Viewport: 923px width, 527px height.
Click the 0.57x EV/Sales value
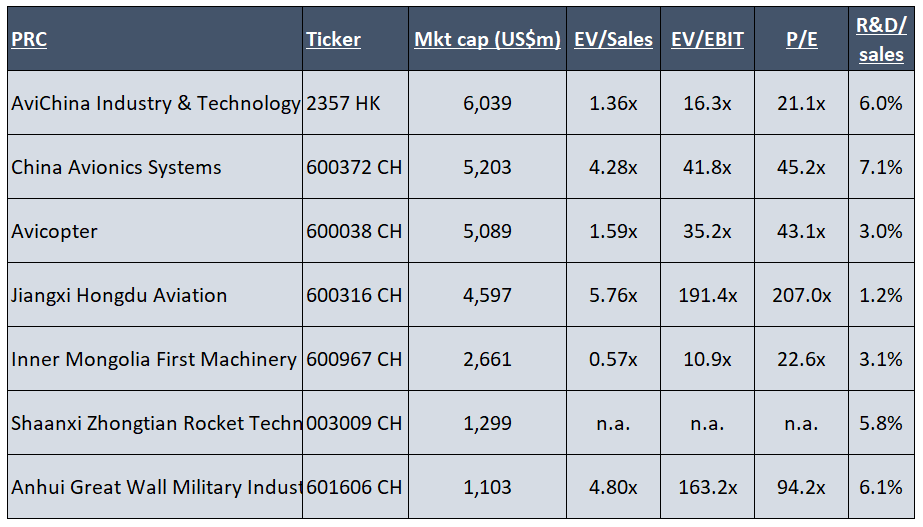pos(613,359)
